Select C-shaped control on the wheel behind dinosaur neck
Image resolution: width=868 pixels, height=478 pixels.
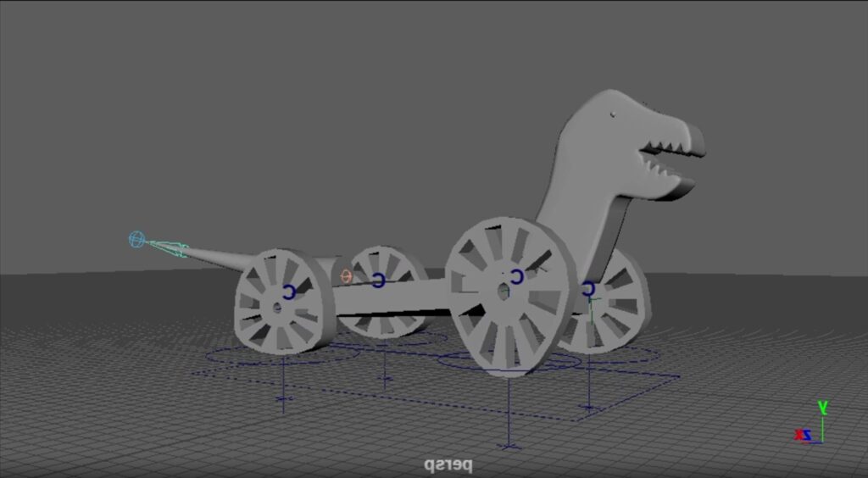point(588,288)
